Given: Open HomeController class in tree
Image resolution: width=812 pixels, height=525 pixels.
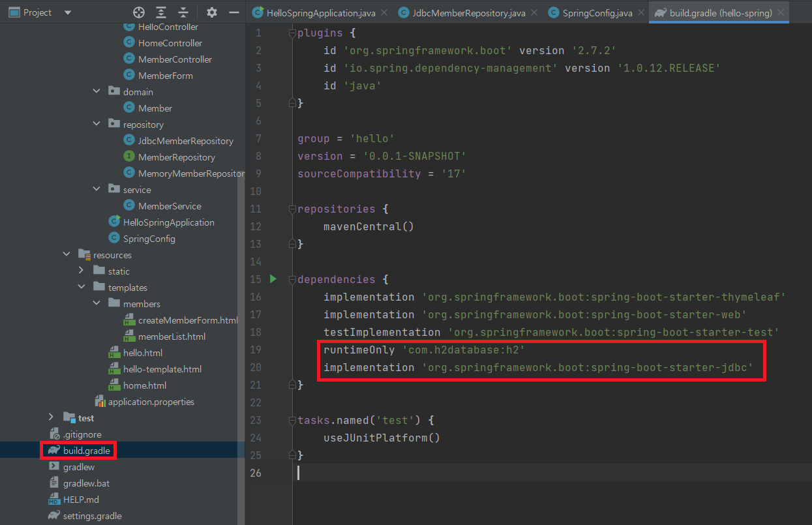Looking at the screenshot, I should tap(170, 43).
